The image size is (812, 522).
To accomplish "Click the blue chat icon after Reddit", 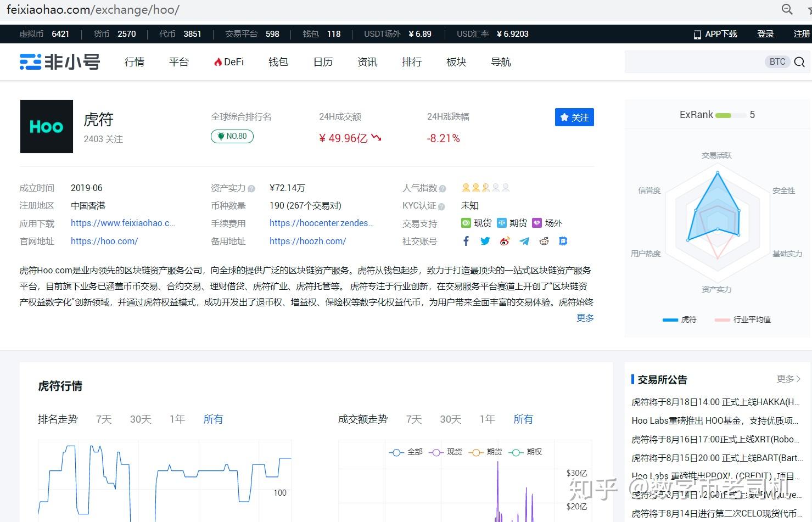I will coord(563,241).
